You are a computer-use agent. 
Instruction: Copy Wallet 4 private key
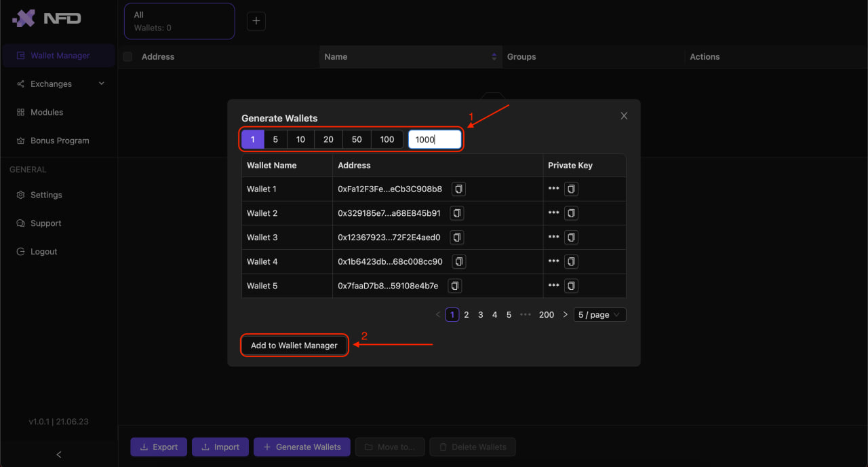[572, 261]
